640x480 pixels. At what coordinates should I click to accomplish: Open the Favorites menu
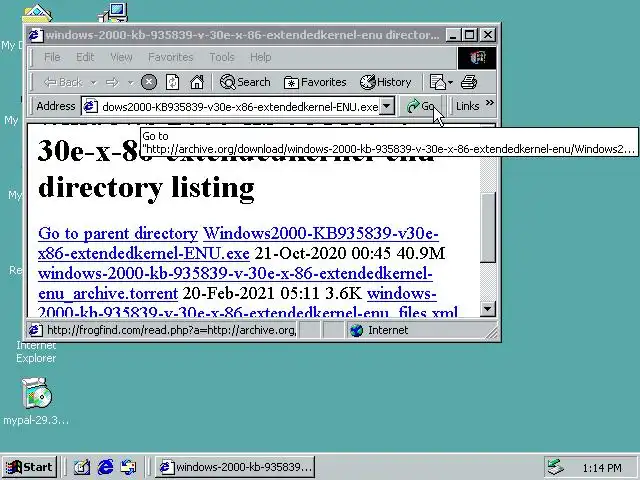click(x=171, y=57)
